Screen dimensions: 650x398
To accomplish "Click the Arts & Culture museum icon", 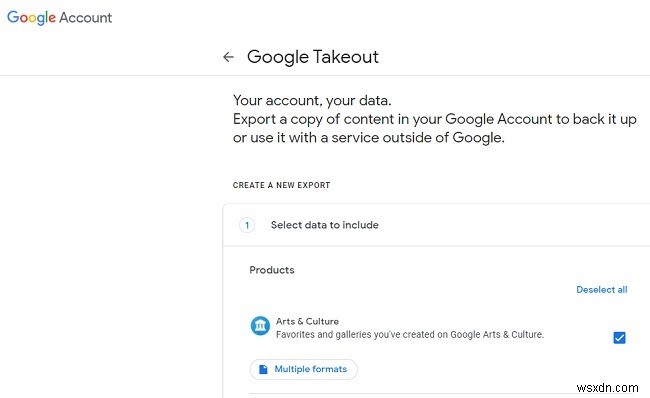I will [x=260, y=325].
